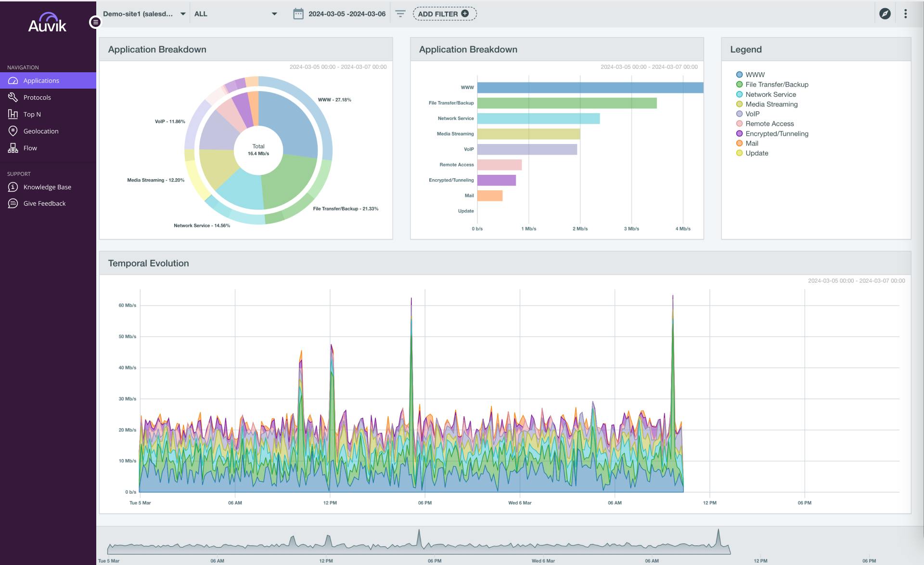Click Give Feedback in support section
The width and height of the screenshot is (924, 565).
48,203
